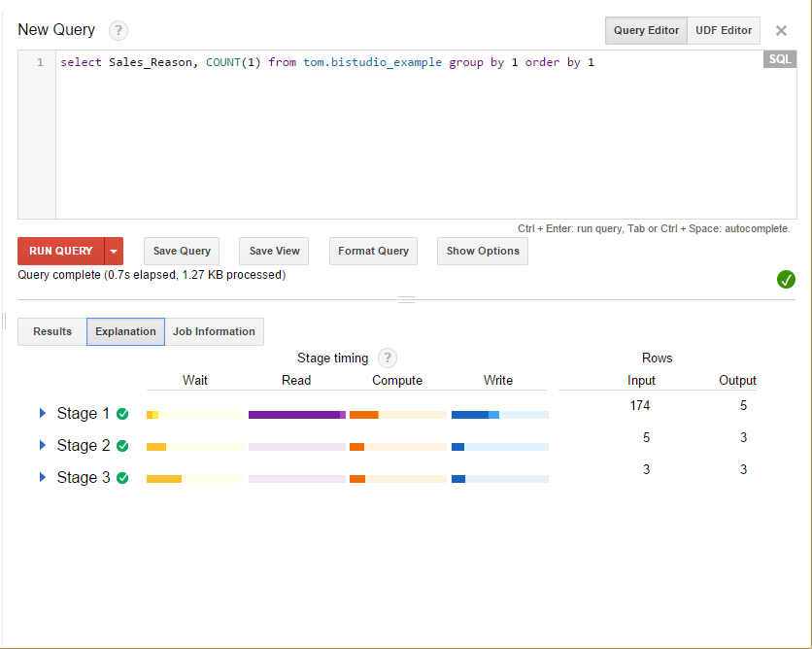Click the green query validation checkmark
This screenshot has width=812, height=649.
coord(786,280)
